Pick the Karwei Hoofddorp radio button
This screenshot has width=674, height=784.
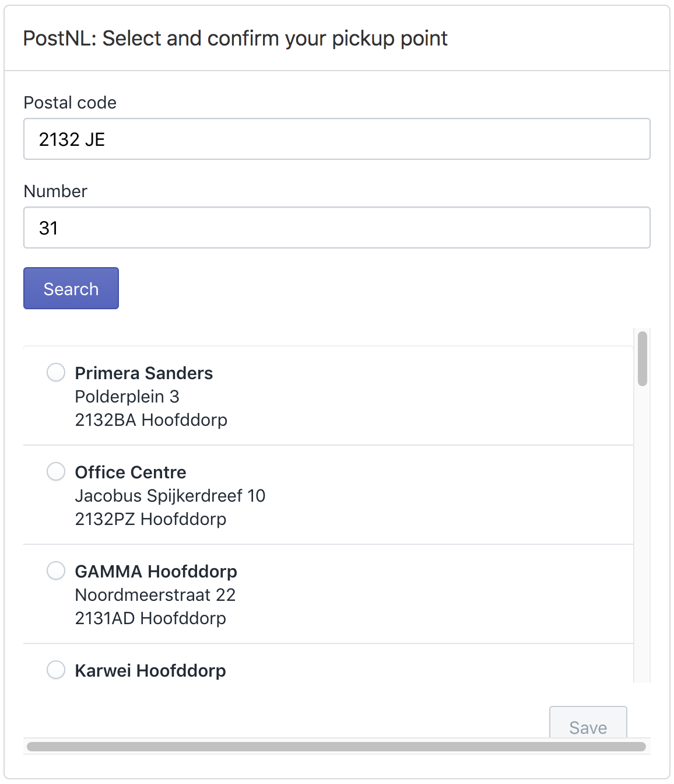[x=56, y=670]
